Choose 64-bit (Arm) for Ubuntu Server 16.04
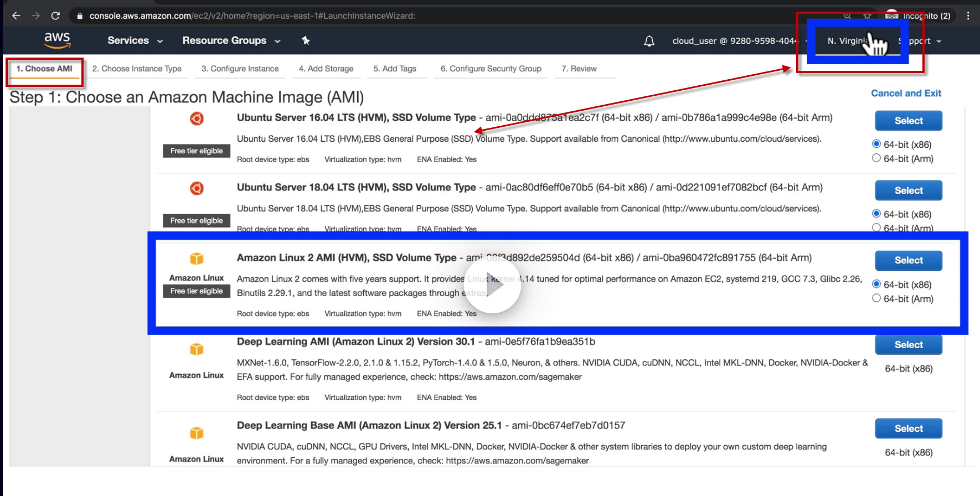This screenshot has width=980, height=496. 876,158
